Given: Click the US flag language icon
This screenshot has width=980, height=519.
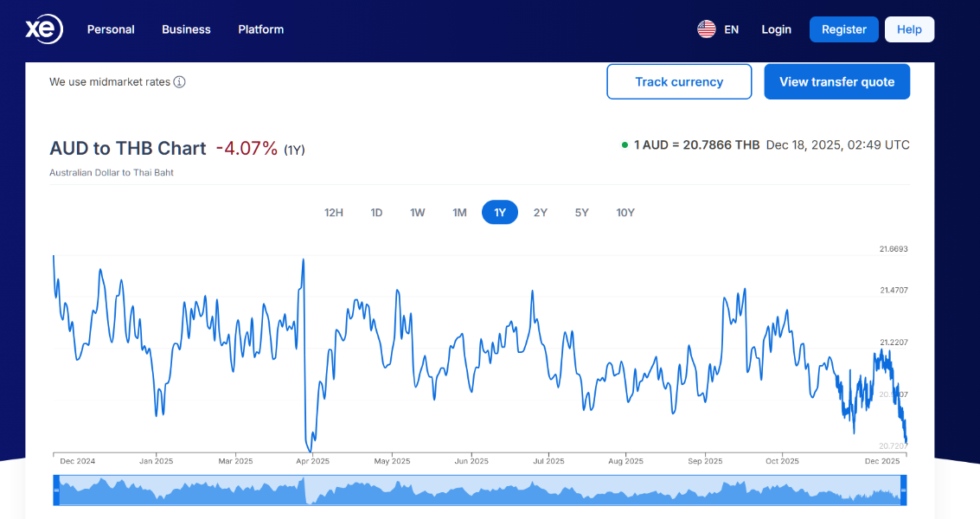Looking at the screenshot, I should pos(707,29).
